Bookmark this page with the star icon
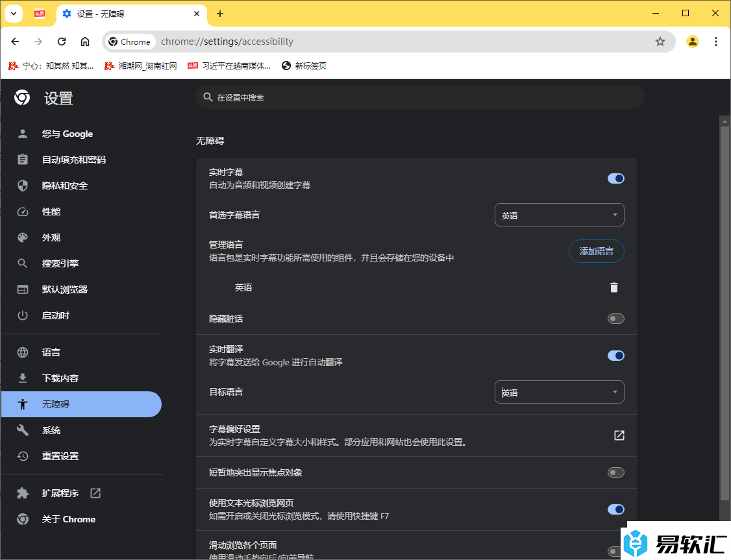The image size is (731, 560). coord(660,42)
